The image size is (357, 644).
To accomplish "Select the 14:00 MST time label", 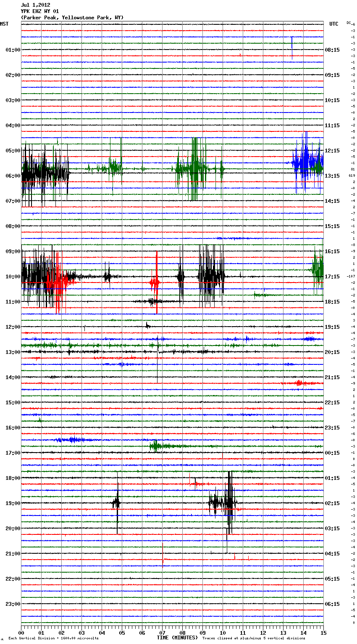I will click(x=13, y=377).
